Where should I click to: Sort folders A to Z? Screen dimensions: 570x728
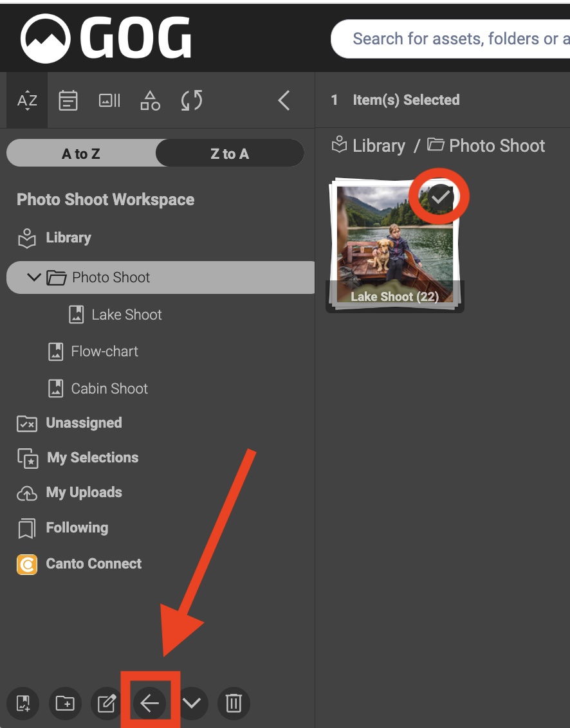[x=81, y=153]
